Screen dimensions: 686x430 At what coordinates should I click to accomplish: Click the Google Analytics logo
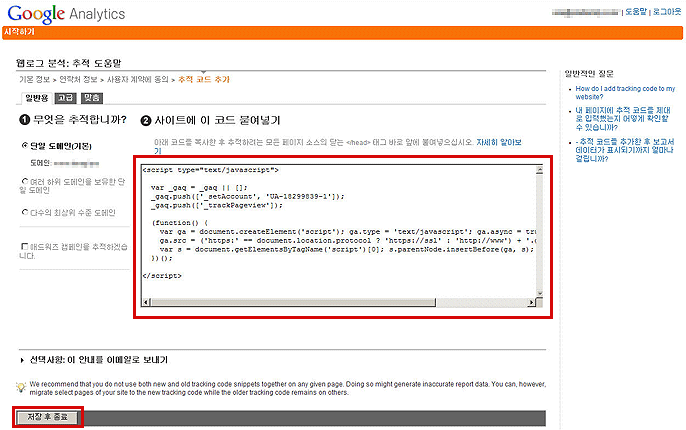66,14
